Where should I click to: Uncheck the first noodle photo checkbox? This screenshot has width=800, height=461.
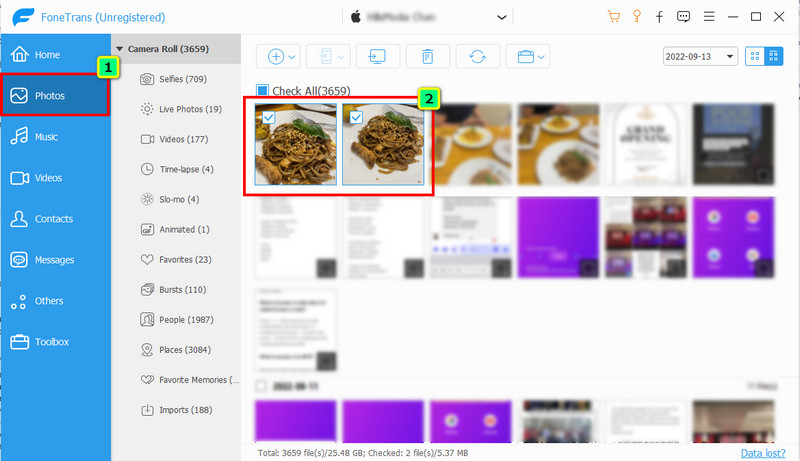pyautogui.click(x=267, y=117)
